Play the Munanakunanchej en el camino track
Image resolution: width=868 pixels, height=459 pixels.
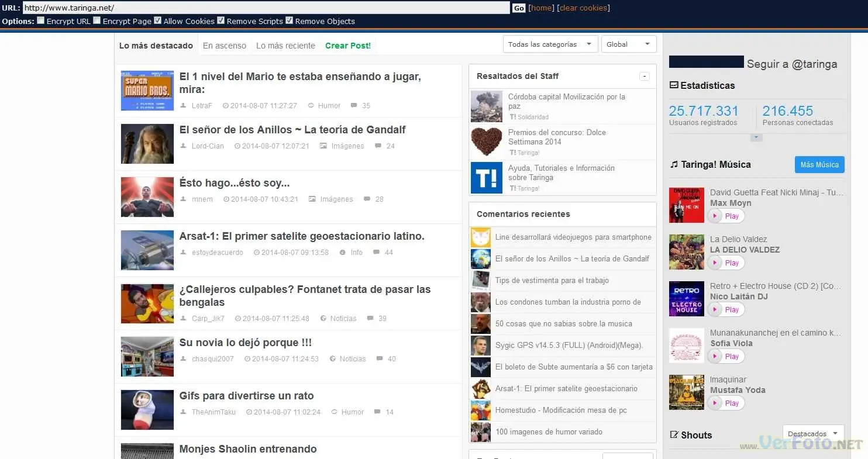coord(726,357)
